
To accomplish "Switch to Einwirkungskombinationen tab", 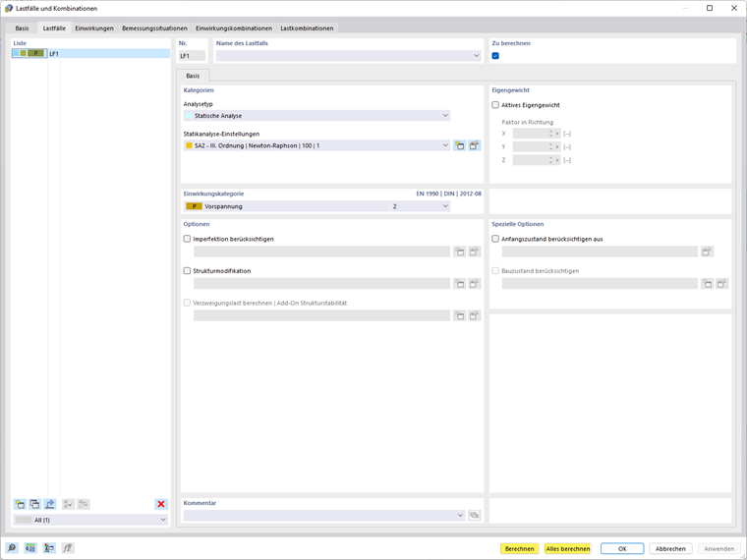I will 234,28.
